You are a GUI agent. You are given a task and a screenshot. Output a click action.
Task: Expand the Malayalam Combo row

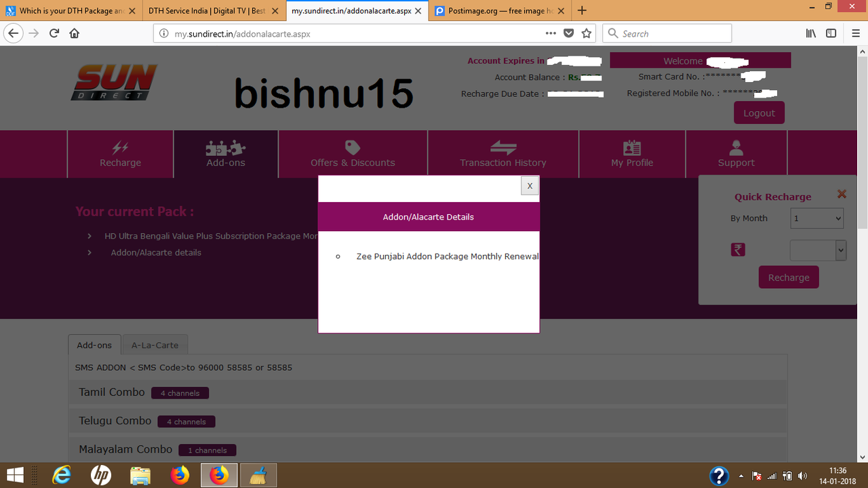pyautogui.click(x=428, y=449)
